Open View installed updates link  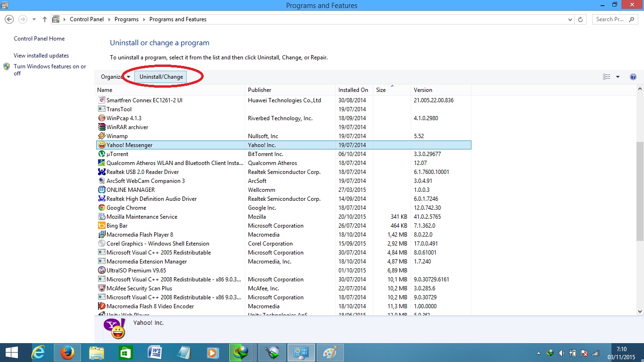(41, 56)
